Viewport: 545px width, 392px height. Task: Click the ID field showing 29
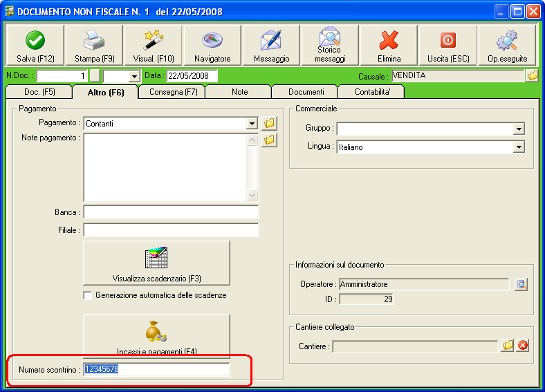(x=366, y=299)
